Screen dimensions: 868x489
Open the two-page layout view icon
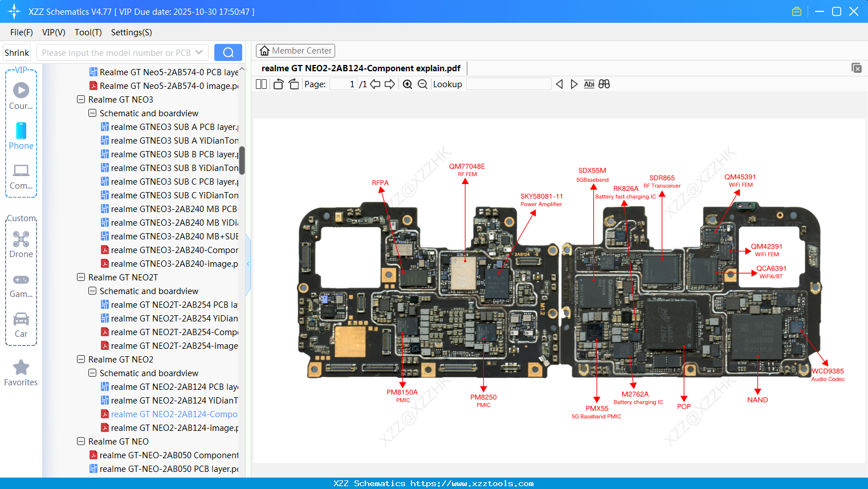tap(261, 84)
